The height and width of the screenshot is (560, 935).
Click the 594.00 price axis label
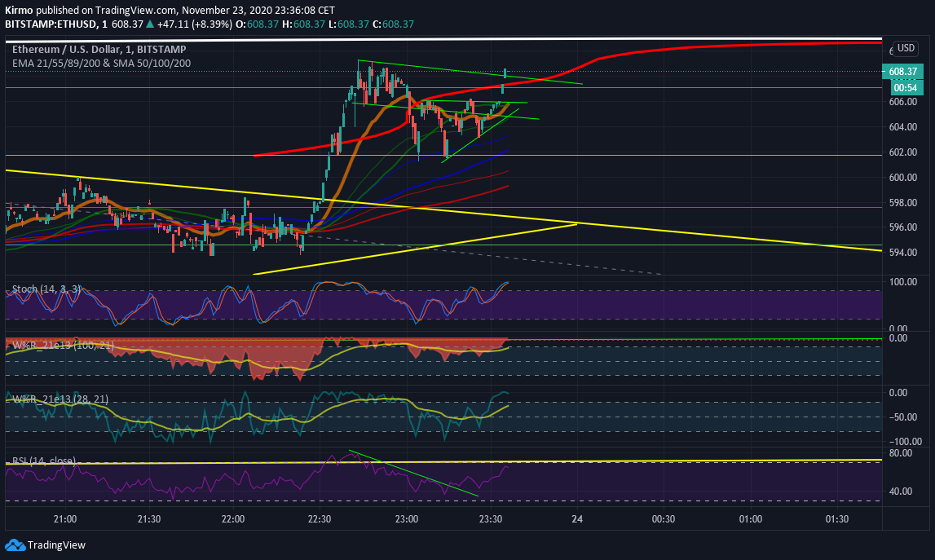pyautogui.click(x=902, y=252)
